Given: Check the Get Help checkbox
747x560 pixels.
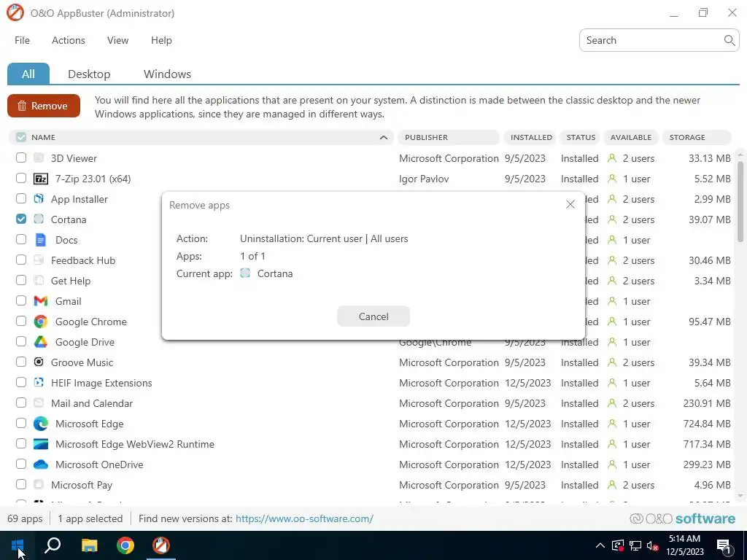Looking at the screenshot, I should (x=21, y=281).
